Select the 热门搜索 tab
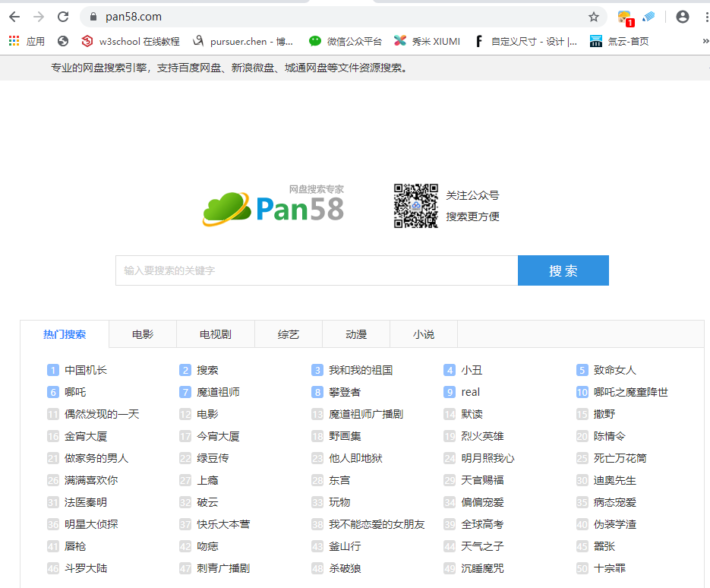 pyautogui.click(x=65, y=334)
